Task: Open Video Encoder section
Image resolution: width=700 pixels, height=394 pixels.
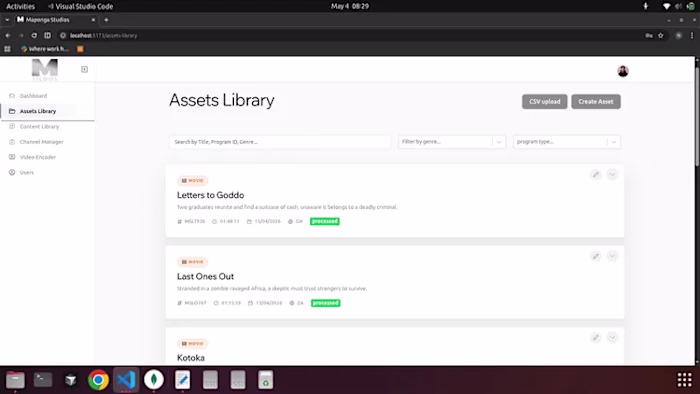Action: (x=38, y=157)
